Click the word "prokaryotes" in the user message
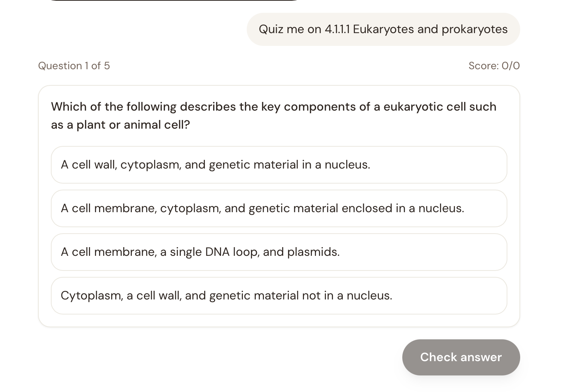Image resolution: width=562 pixels, height=392 pixels. [474, 29]
